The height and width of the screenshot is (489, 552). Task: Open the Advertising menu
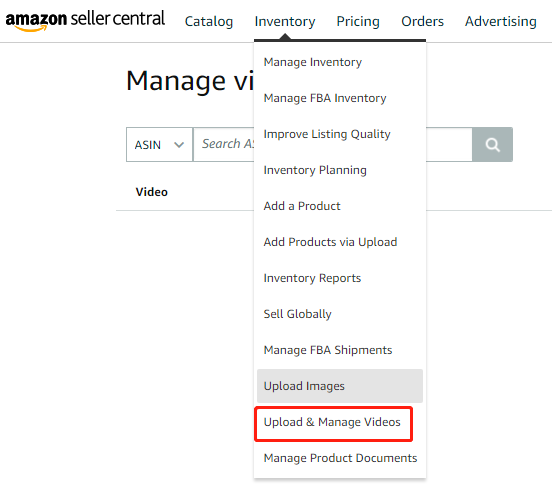(501, 21)
